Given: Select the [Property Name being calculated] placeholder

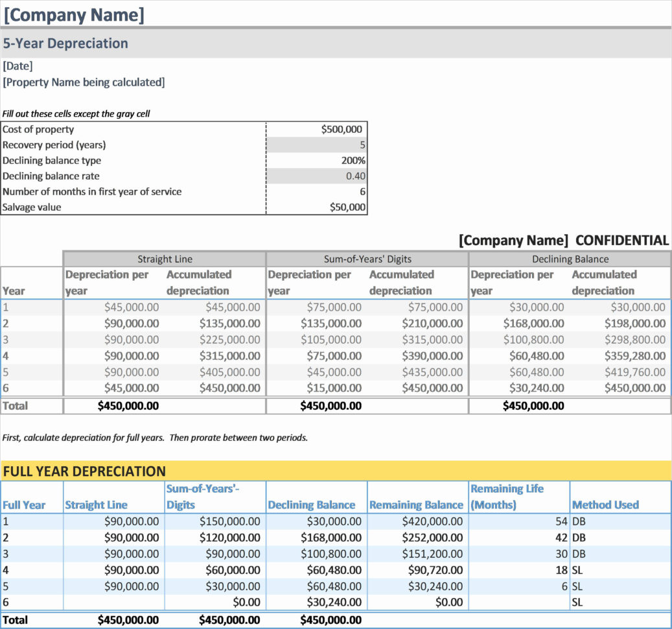Looking at the screenshot, I should 84,82.
